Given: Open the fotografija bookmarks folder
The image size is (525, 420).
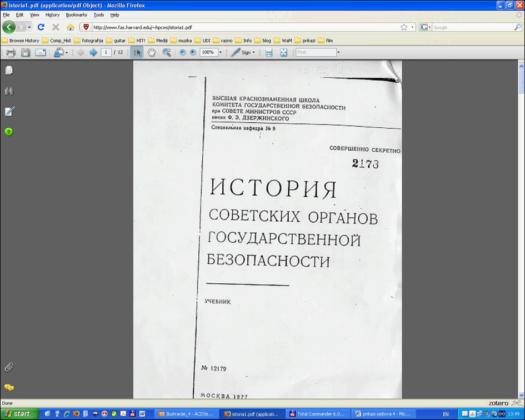Looking at the screenshot, I should click(x=88, y=41).
